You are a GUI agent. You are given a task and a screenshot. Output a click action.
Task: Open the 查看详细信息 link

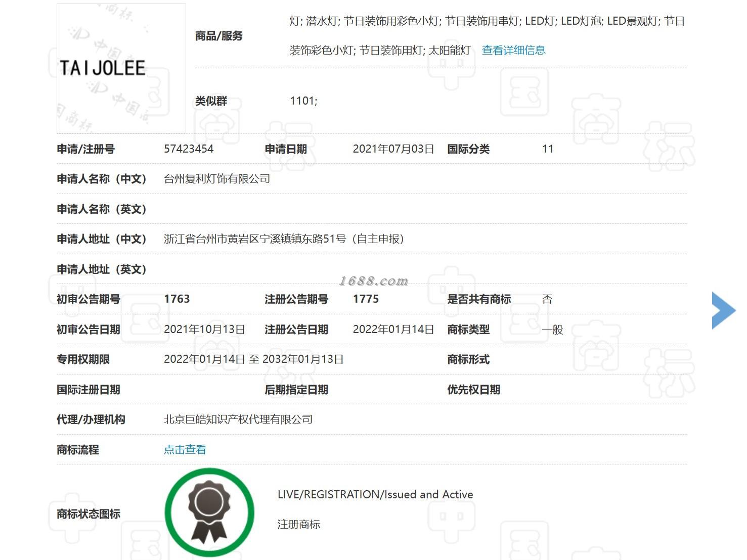click(513, 50)
